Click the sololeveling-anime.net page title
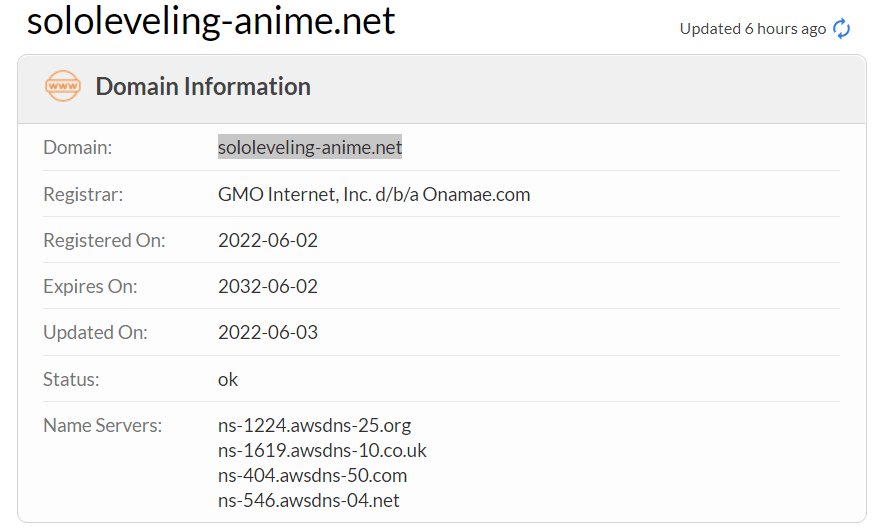Viewport: 874px width, 529px height. click(211, 21)
